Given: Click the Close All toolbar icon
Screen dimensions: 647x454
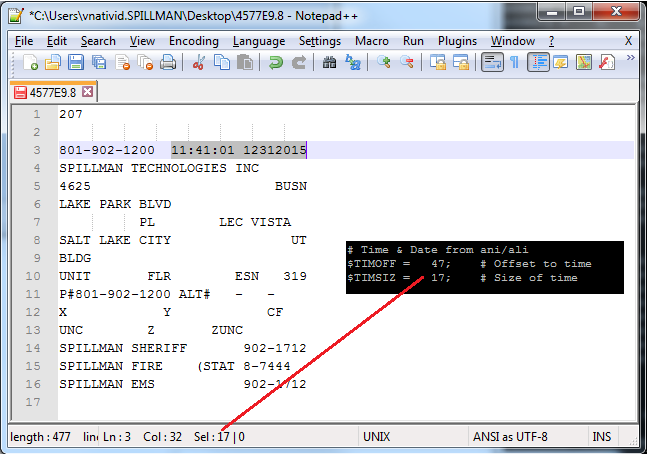Looking at the screenshot, I should coord(145,63).
